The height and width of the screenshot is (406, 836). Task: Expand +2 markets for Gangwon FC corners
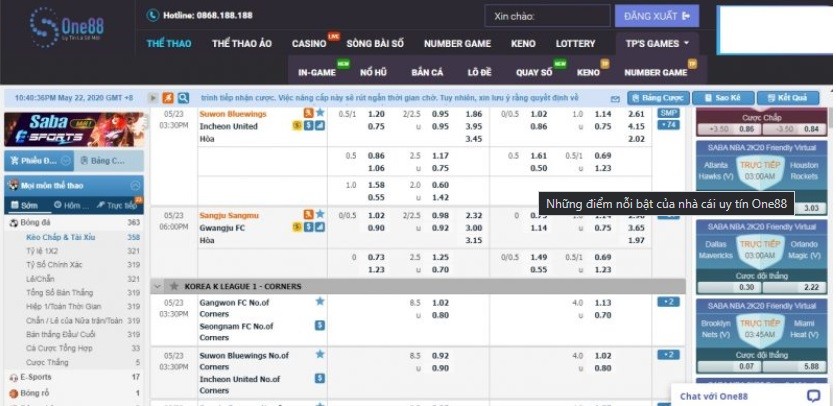pos(668,302)
